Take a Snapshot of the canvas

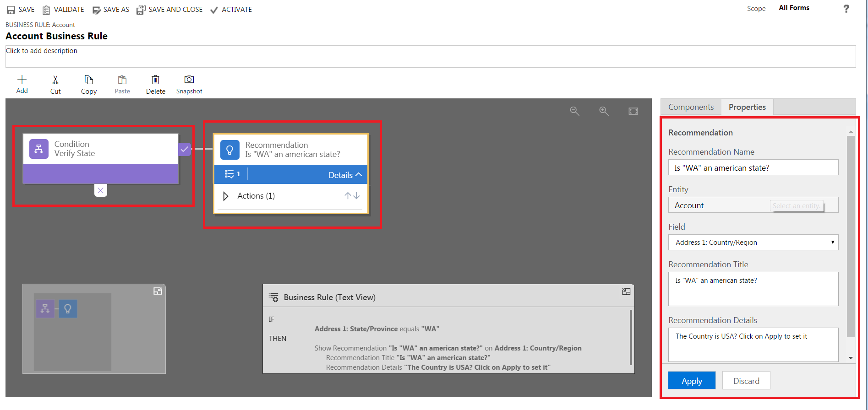189,80
